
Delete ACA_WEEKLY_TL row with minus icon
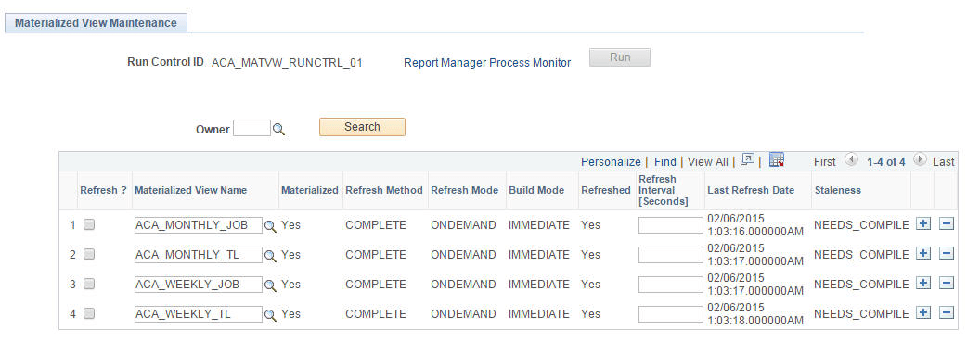pos(947,312)
